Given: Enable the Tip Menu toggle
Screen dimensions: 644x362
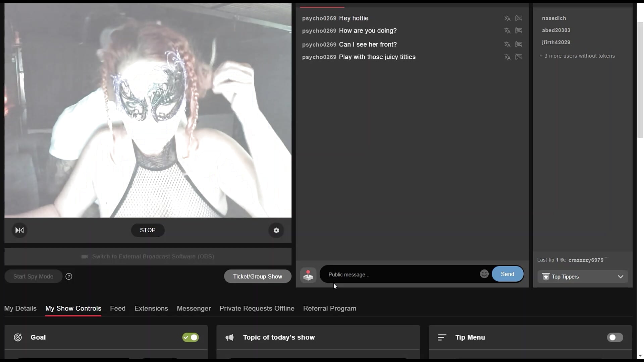Looking at the screenshot, I should click(615, 338).
